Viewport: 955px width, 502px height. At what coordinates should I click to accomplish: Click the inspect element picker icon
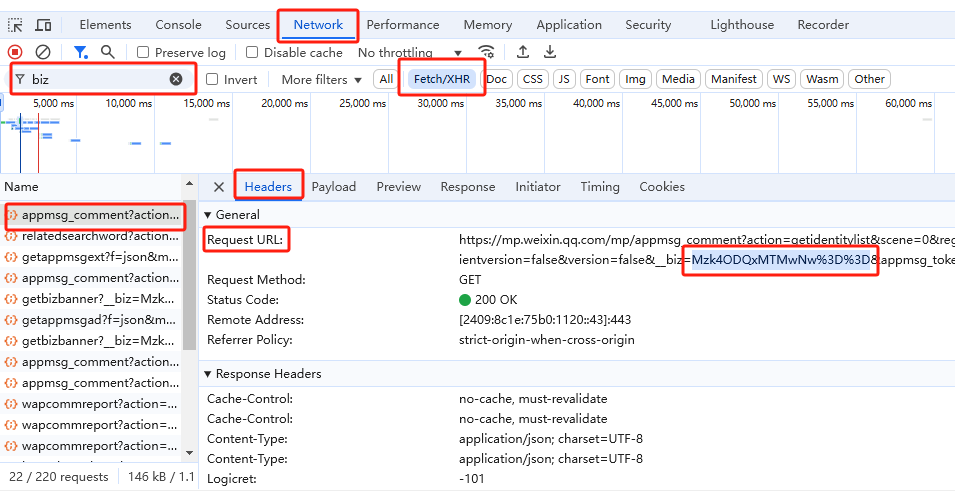(x=16, y=25)
